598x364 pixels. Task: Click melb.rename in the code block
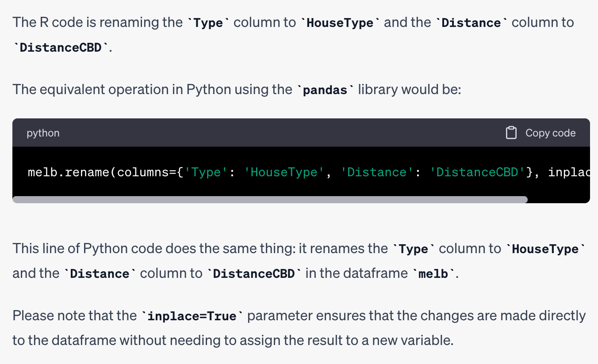(x=69, y=172)
